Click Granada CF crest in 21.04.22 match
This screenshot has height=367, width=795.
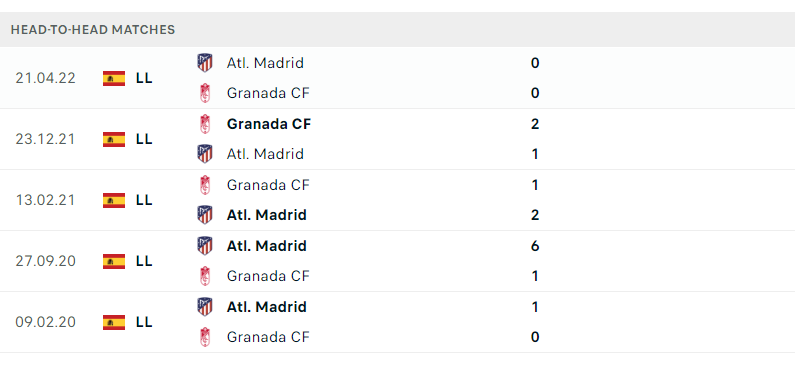coord(205,93)
